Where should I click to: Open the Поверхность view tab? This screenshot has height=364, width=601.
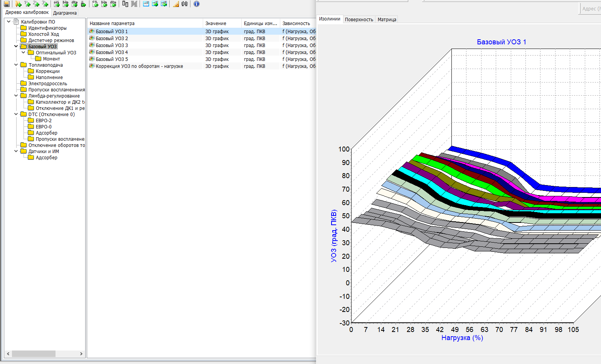pyautogui.click(x=359, y=20)
